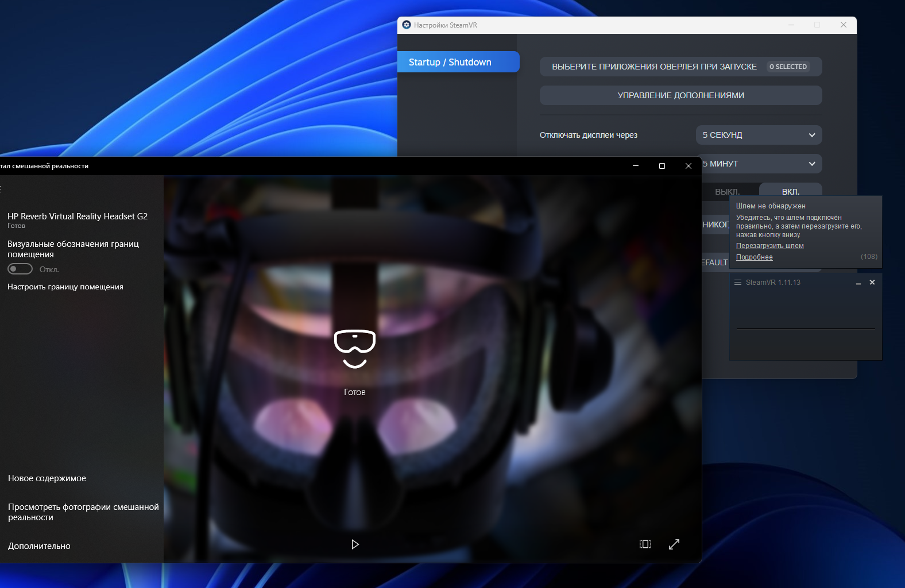Click the УПРАВЛЕНИЕ ДОПОЛНЕНИЯМИ button

click(681, 95)
